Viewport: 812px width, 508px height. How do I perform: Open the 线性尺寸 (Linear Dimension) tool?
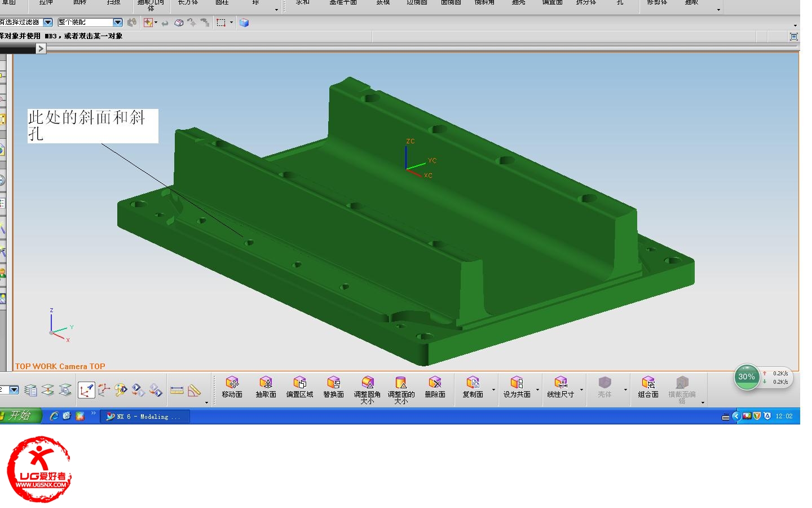click(x=561, y=388)
